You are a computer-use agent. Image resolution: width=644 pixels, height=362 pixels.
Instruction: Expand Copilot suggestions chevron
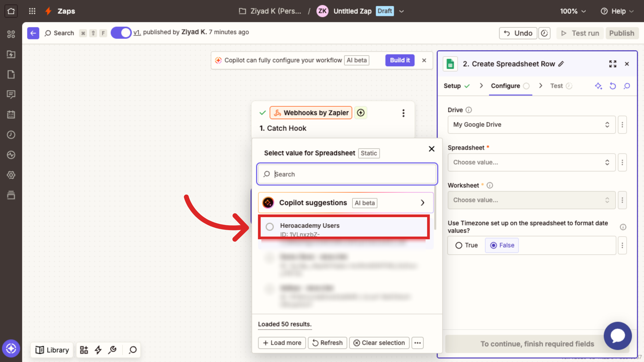pyautogui.click(x=422, y=203)
